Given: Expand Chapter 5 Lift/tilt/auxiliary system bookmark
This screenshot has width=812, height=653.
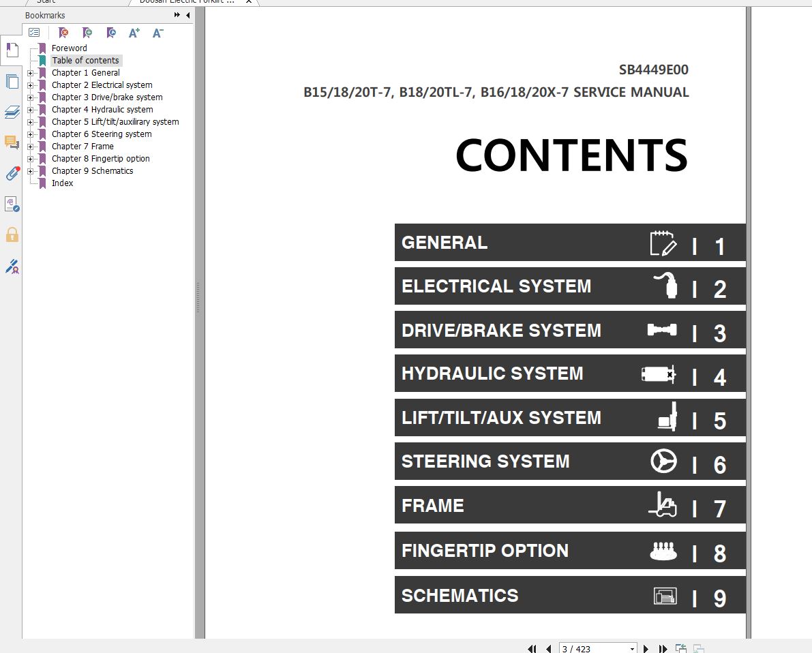Looking at the screenshot, I should coord(30,122).
